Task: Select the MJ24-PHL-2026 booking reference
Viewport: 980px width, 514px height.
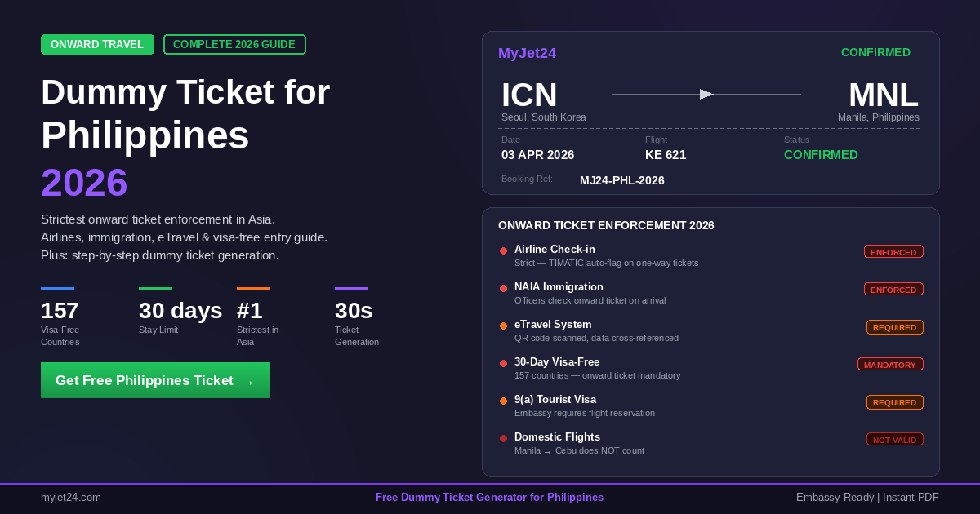Action: pos(622,180)
